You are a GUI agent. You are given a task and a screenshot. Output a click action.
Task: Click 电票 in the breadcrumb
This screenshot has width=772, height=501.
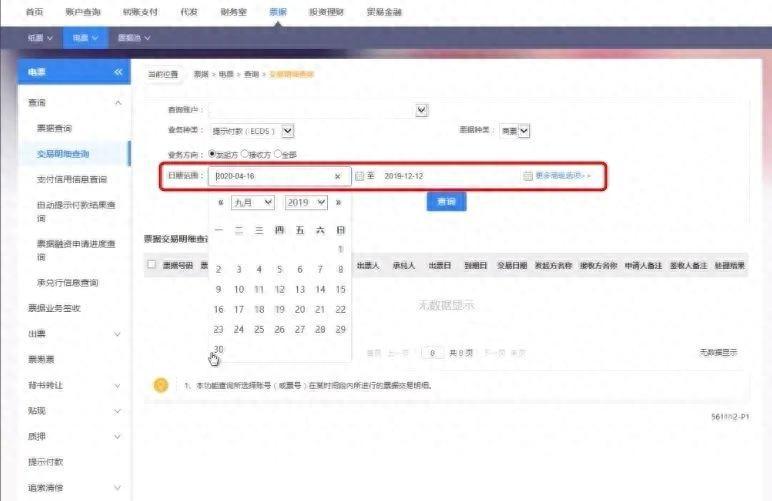226,74
